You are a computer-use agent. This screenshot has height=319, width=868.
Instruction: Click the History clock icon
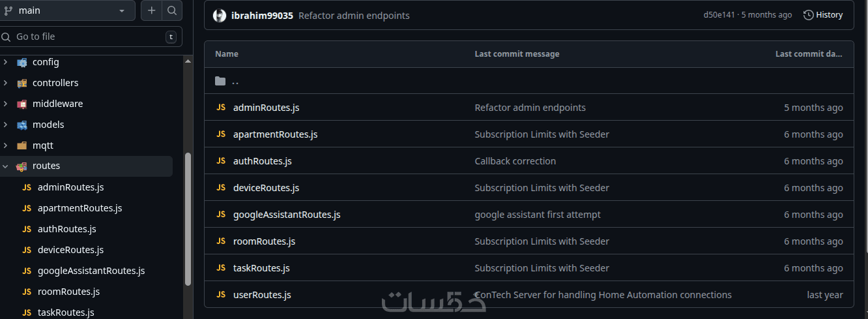point(809,15)
